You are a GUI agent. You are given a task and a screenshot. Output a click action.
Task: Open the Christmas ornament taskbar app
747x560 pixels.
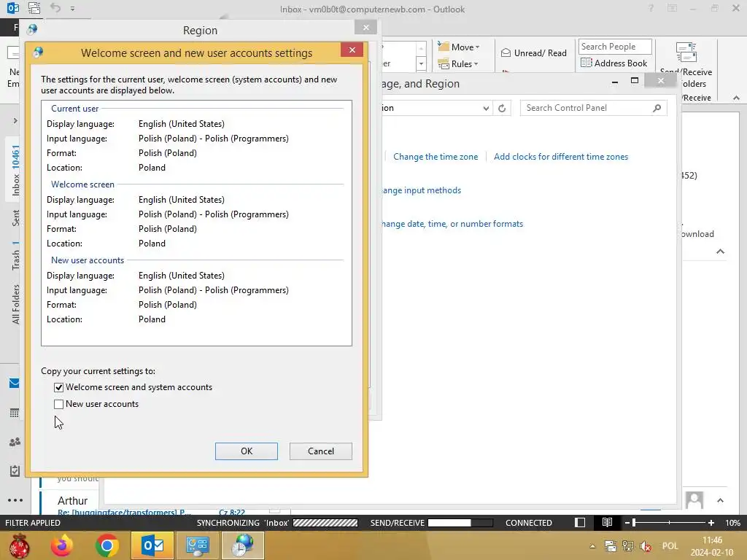pos(20,545)
